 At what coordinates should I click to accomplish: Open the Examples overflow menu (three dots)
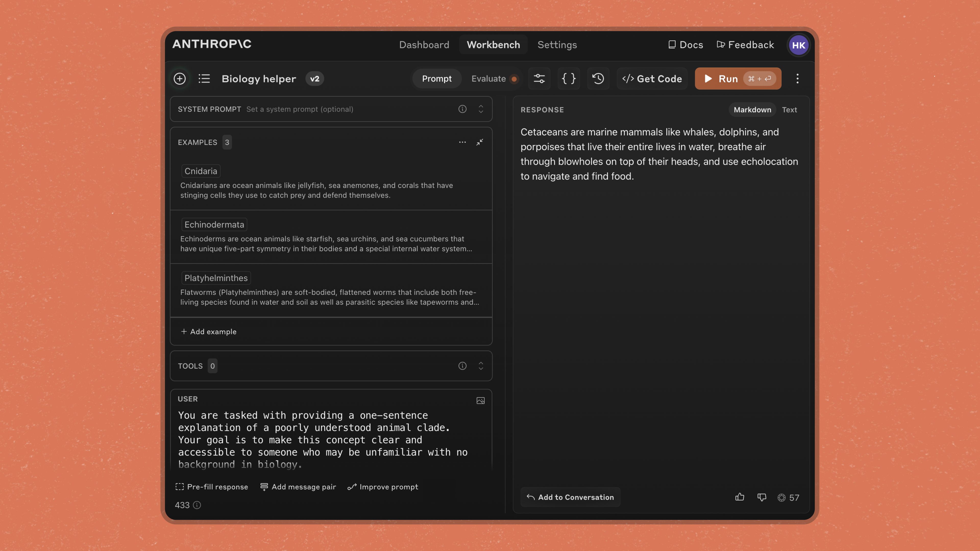click(x=462, y=142)
